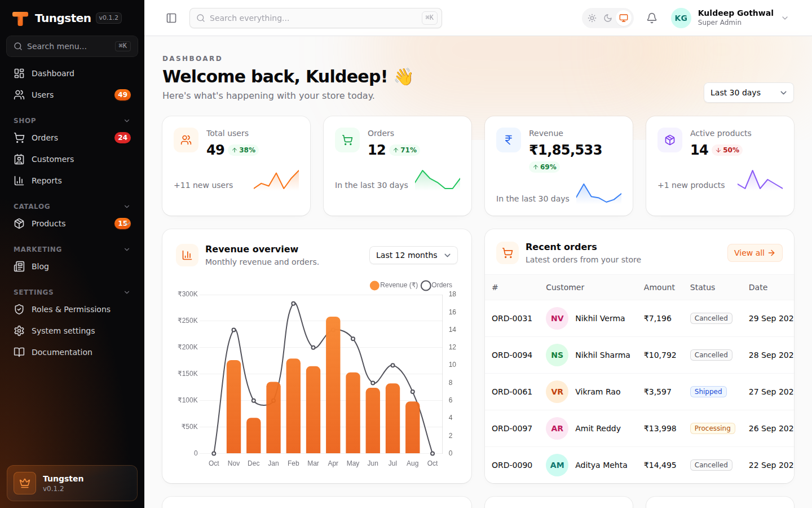This screenshot has width=812, height=508.
Task: Toggle Orders series in chart legend
Action: (x=437, y=285)
